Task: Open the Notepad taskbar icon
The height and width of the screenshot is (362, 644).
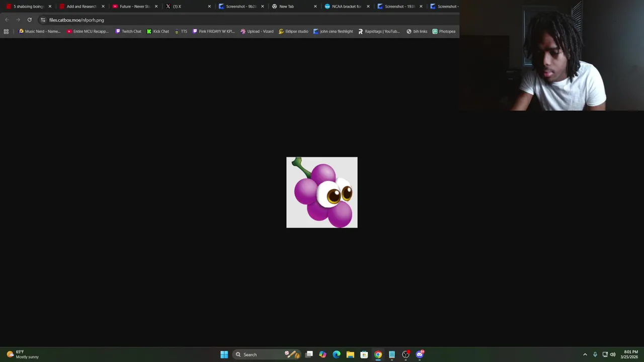Action: pos(391,354)
